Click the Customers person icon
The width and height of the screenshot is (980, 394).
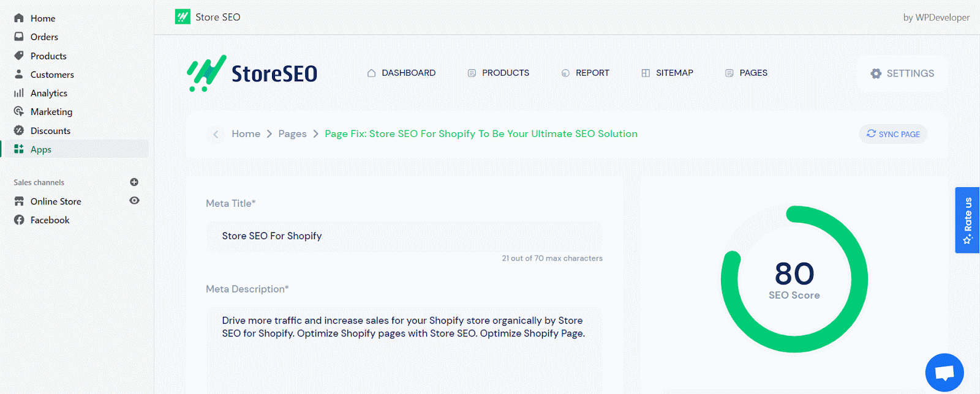[x=19, y=74]
